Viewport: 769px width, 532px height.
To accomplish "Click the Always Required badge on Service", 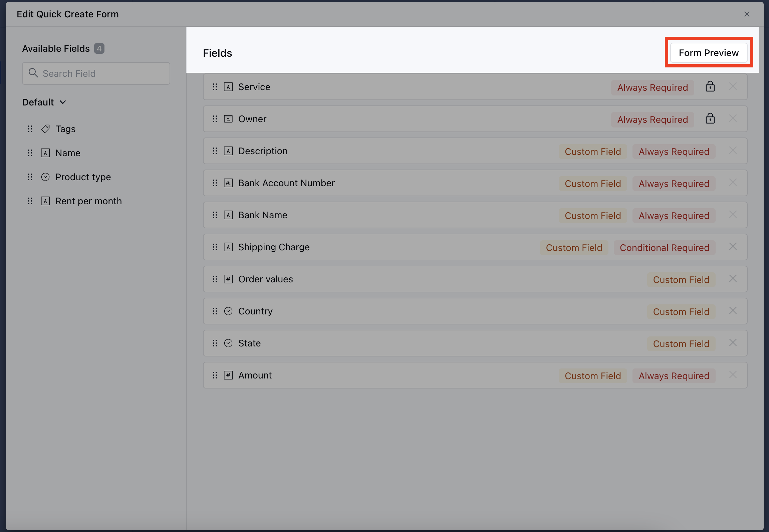I will click(x=653, y=87).
